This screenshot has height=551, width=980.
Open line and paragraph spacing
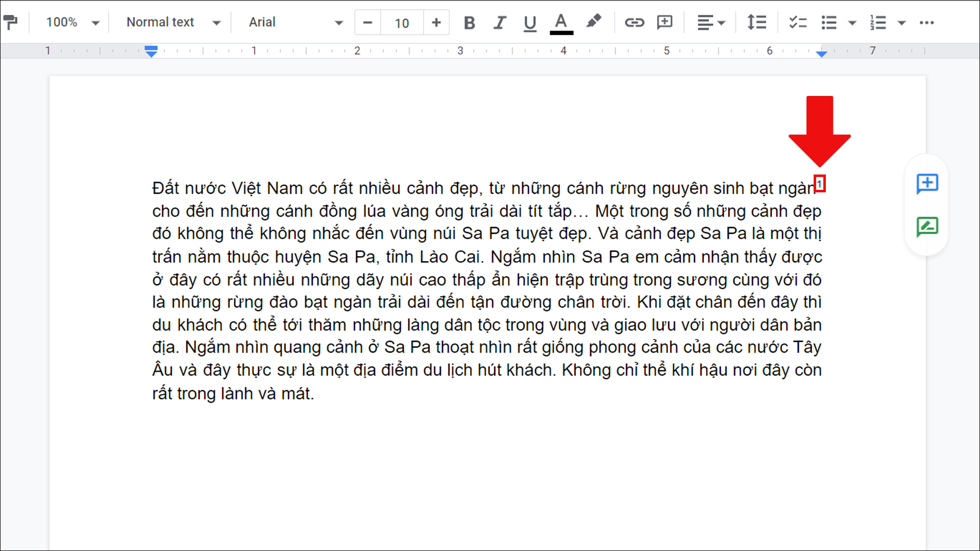(x=756, y=22)
